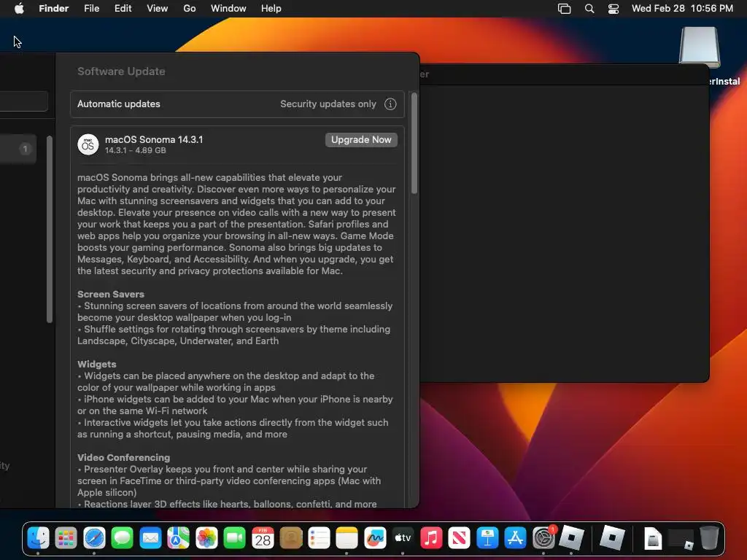
Task: Click the 14.3.1 – 4.89 GB size text
Action: [135, 150]
